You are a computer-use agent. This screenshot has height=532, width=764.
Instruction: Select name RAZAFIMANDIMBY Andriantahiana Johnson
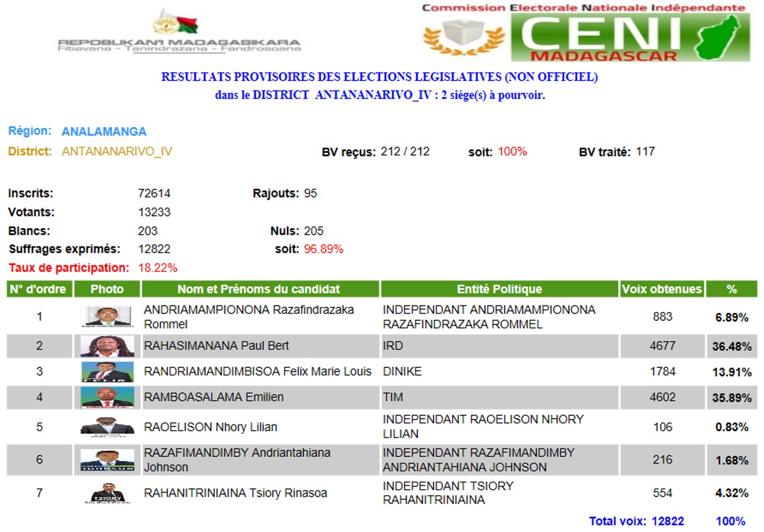coord(237,460)
